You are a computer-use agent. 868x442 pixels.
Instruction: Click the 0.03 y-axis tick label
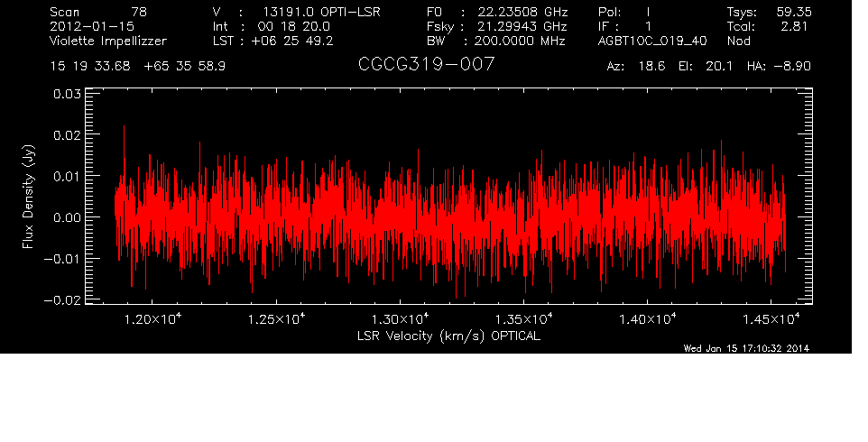coord(67,94)
